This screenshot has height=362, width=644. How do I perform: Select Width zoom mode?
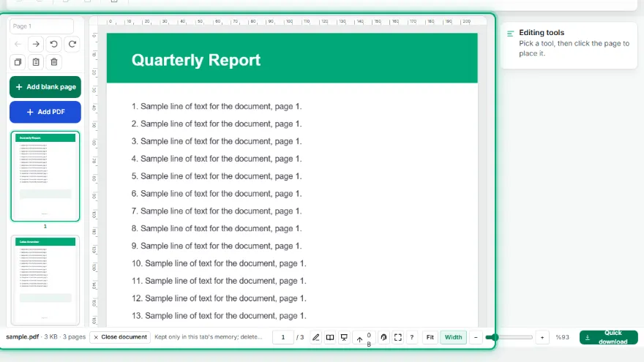(454, 337)
